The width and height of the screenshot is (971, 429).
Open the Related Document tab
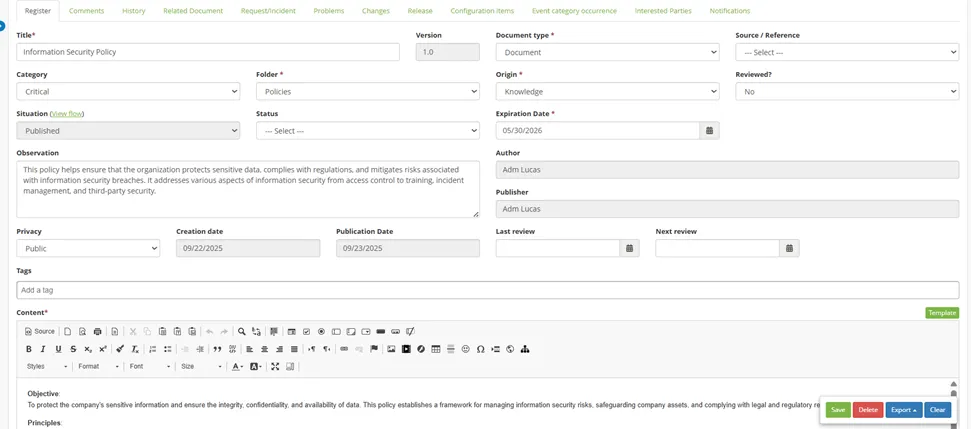(193, 11)
